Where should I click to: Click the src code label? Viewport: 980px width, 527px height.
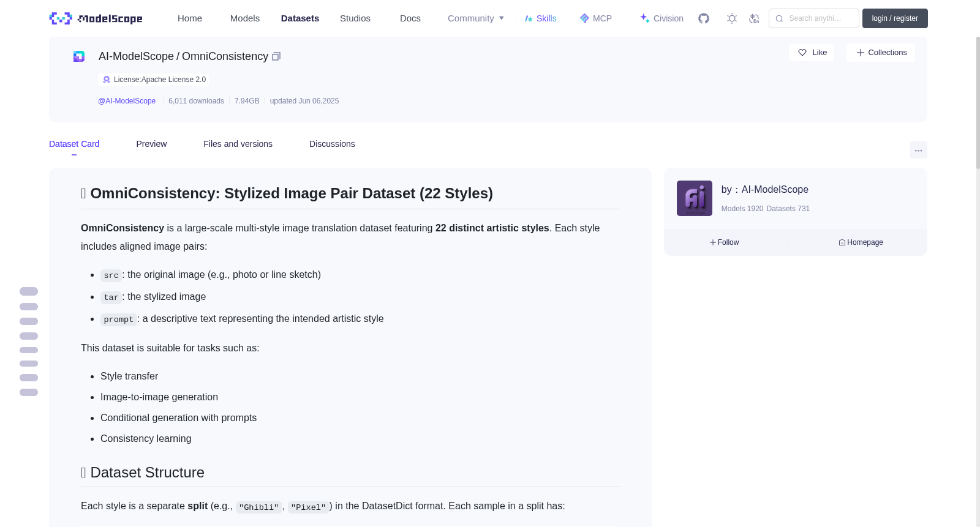pyautogui.click(x=111, y=275)
